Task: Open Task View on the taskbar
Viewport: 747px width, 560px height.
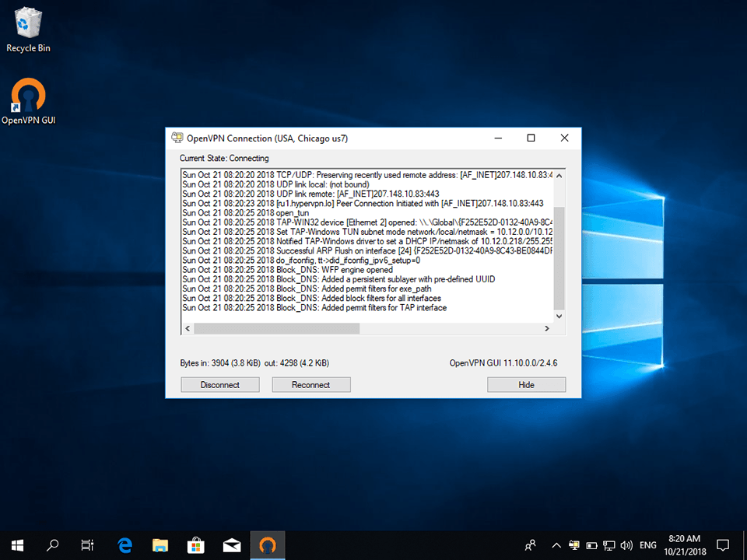Action: click(87, 545)
